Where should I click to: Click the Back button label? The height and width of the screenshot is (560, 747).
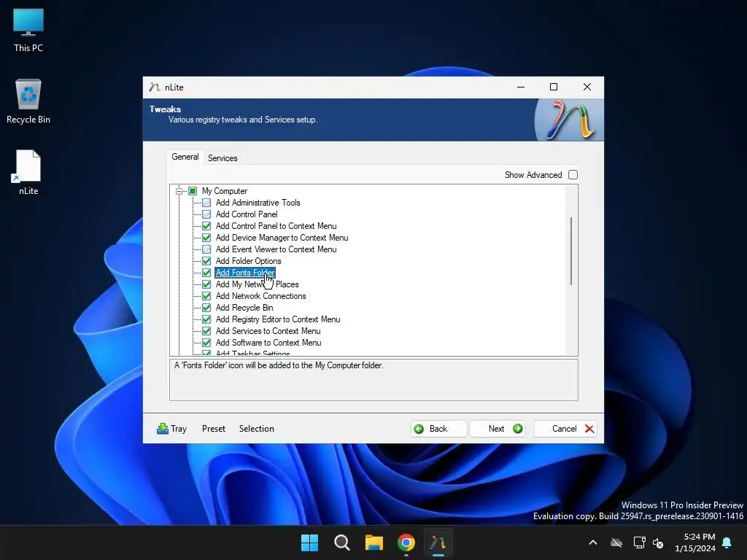coord(438,429)
